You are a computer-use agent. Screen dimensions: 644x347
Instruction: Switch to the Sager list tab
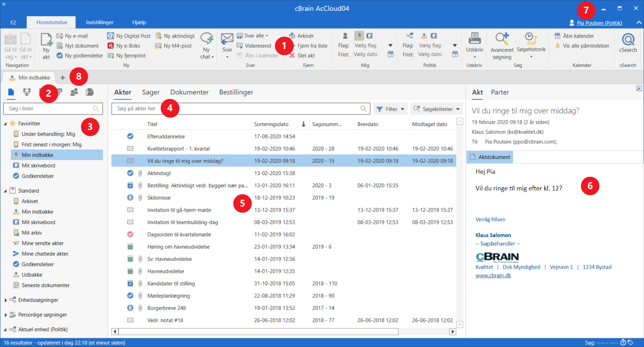click(x=151, y=92)
